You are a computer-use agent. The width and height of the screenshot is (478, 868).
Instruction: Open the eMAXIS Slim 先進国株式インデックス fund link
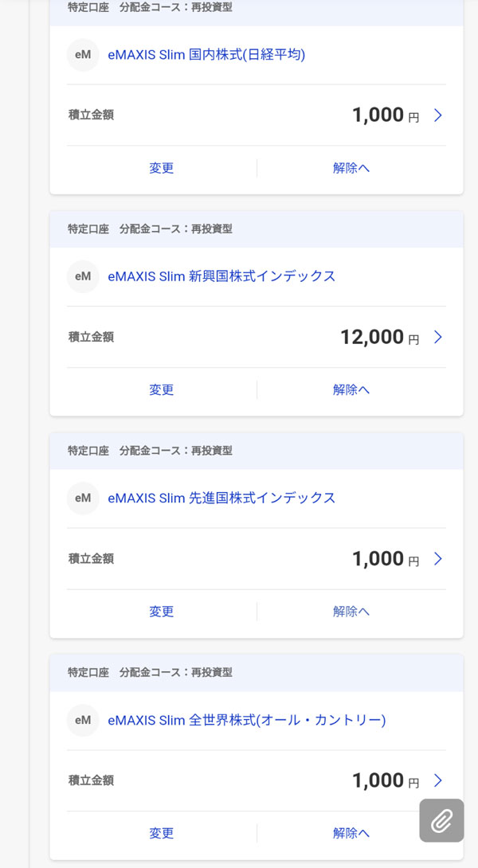click(x=221, y=499)
